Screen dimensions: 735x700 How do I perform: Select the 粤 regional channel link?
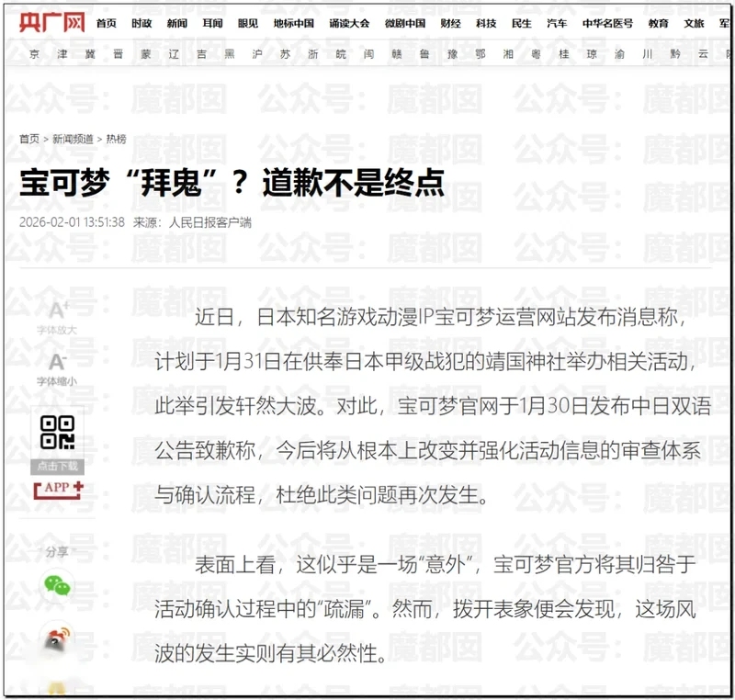point(536,54)
